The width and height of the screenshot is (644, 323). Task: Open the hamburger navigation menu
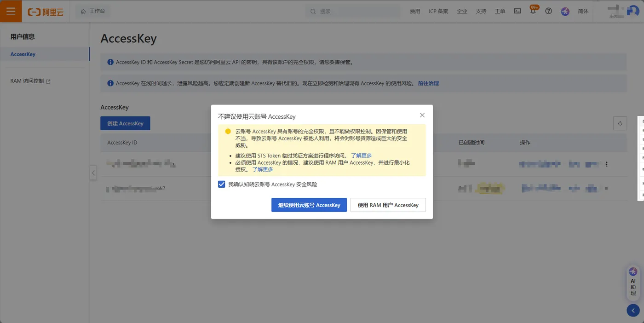click(x=11, y=11)
